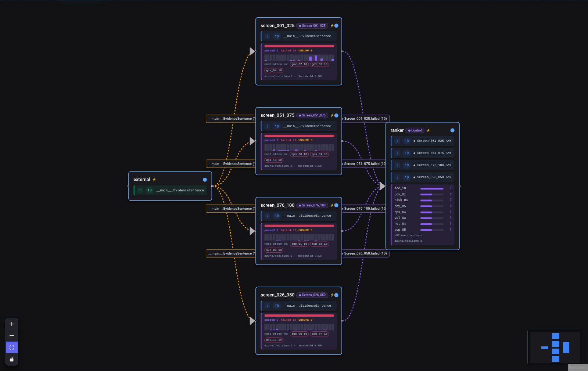The width and height of the screenshot is (588, 371).
Task: Click the risk_03 option row in ranker
Action: click(423, 200)
